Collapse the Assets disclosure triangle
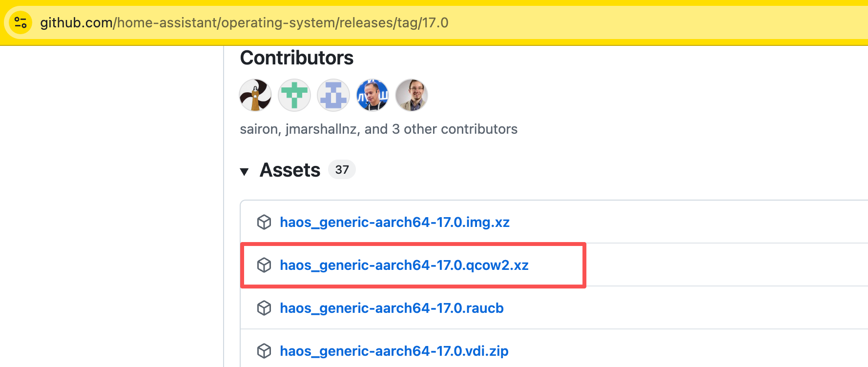This screenshot has width=868, height=367. pos(245,171)
